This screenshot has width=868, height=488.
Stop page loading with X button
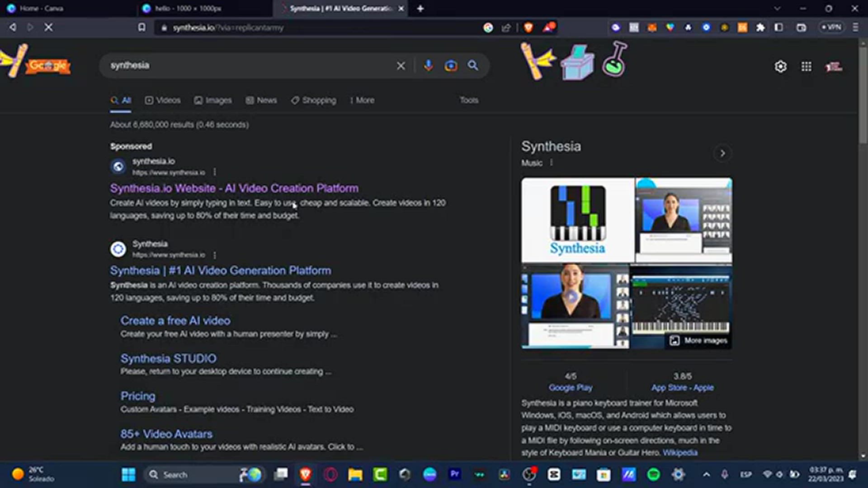click(48, 28)
